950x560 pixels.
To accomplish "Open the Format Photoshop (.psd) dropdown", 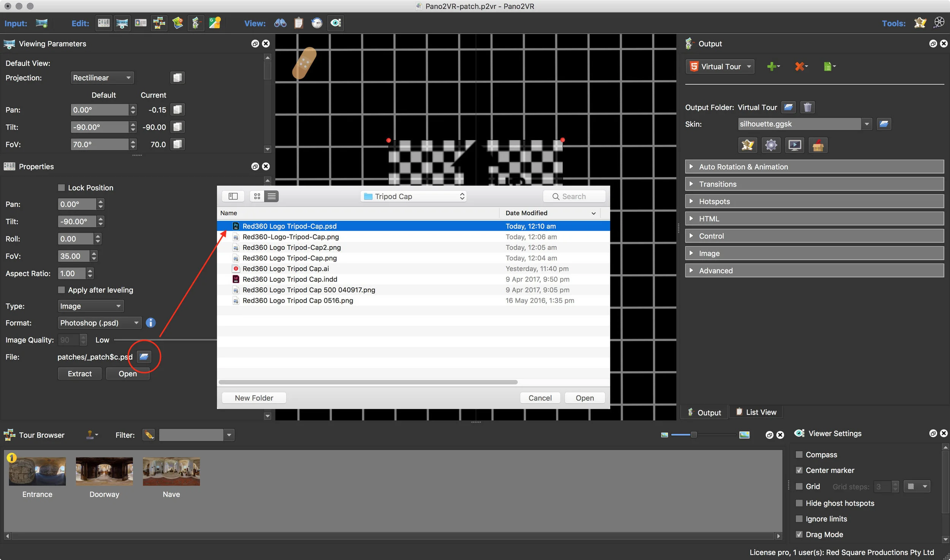I will (x=99, y=323).
